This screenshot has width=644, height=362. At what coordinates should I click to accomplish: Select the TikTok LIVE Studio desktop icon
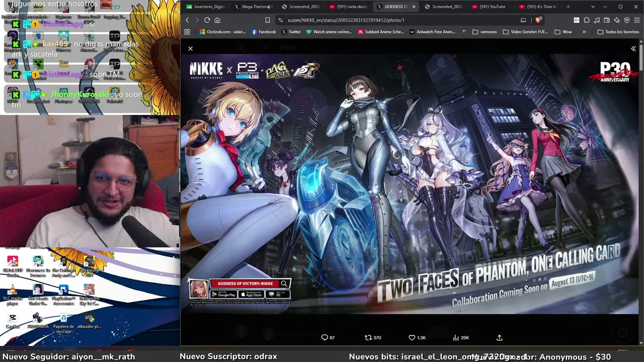(x=13, y=266)
